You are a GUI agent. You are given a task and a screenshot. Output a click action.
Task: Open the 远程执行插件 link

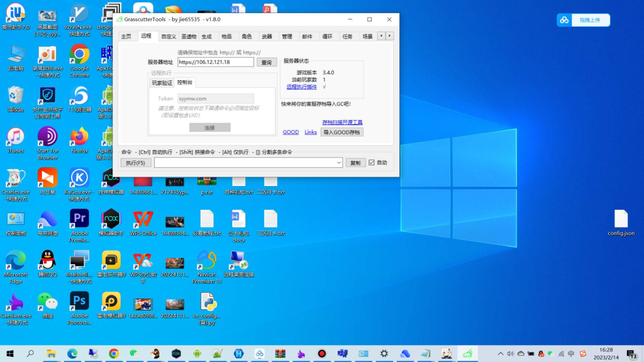(x=302, y=87)
